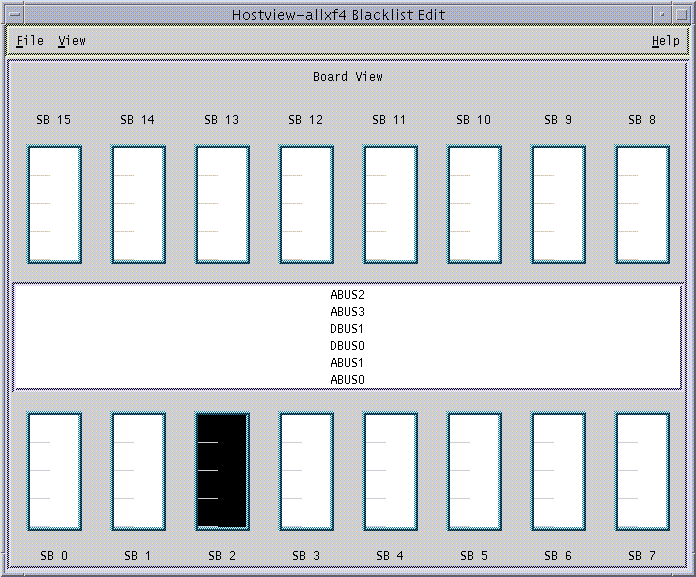Maximize the Blacklist Edit window
Image resolution: width=696 pixels, height=577 pixels.
click(681, 14)
